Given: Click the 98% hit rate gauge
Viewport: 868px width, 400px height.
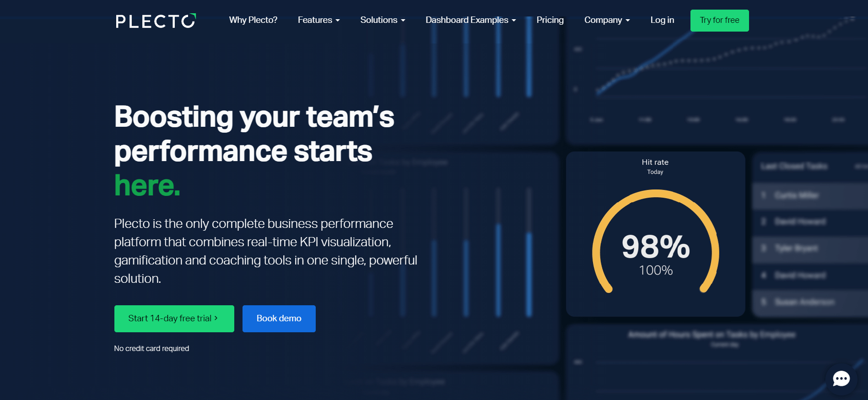Looking at the screenshot, I should pyautogui.click(x=656, y=241).
